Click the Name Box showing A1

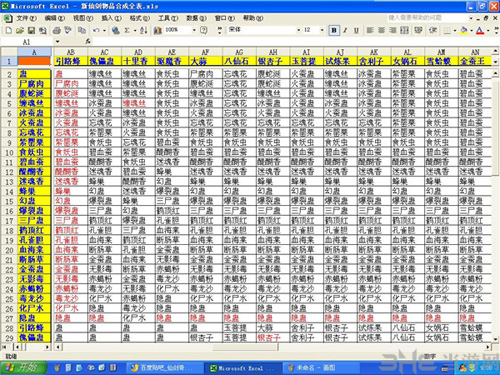pyautogui.click(x=27, y=42)
